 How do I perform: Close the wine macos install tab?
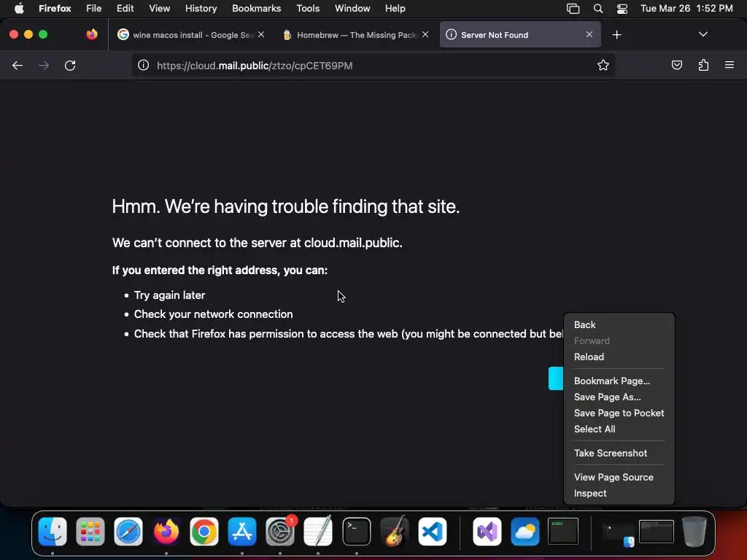point(261,34)
